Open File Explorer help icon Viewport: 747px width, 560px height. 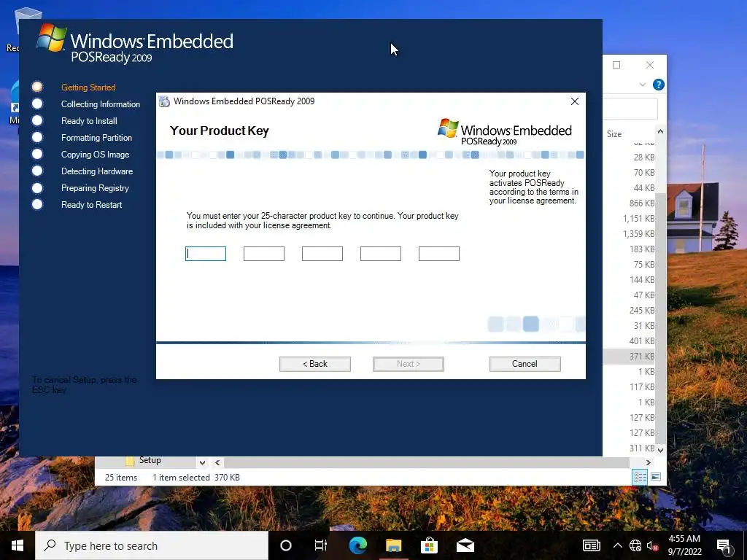tap(659, 85)
